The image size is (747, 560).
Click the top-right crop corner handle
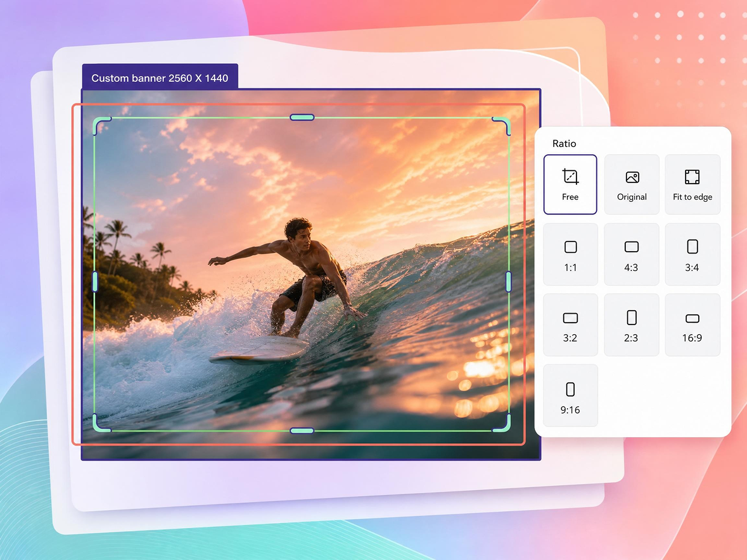[502, 125]
